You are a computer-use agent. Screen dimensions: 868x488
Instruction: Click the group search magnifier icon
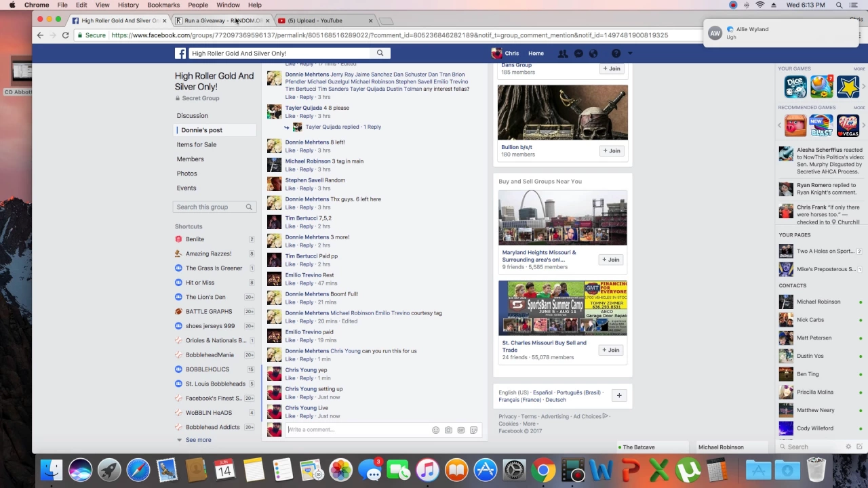pos(249,207)
